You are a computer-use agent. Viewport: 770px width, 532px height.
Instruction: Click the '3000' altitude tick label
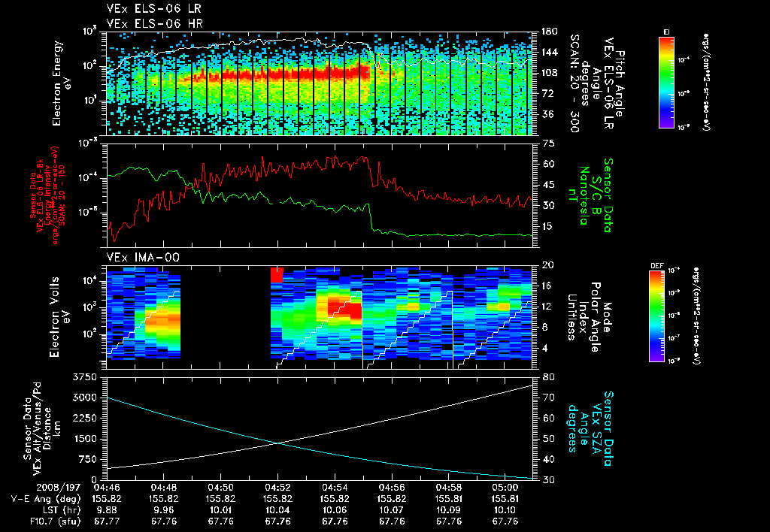click(x=84, y=397)
